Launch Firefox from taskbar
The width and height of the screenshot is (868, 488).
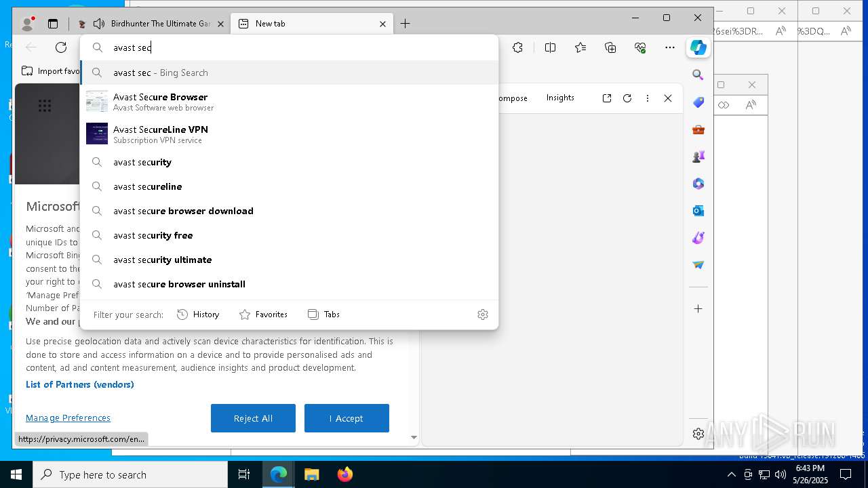pyautogui.click(x=345, y=474)
